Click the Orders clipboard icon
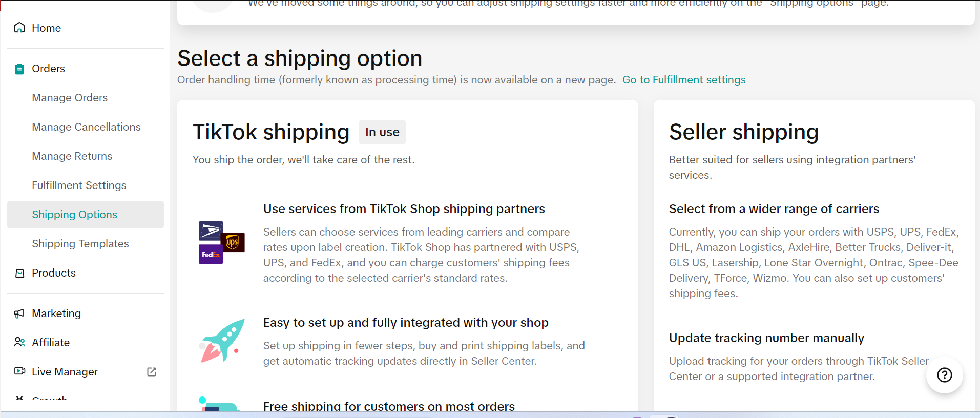This screenshot has height=418, width=980. [19, 69]
